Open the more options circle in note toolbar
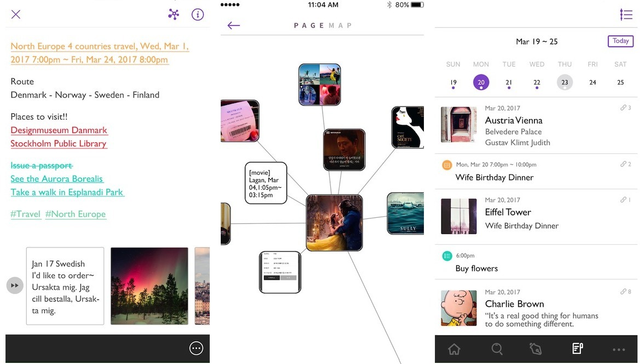The width and height of the screenshot is (643, 364). click(196, 349)
